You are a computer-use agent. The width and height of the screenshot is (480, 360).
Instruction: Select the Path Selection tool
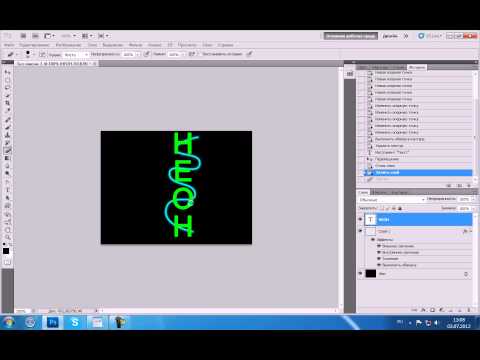(7, 198)
